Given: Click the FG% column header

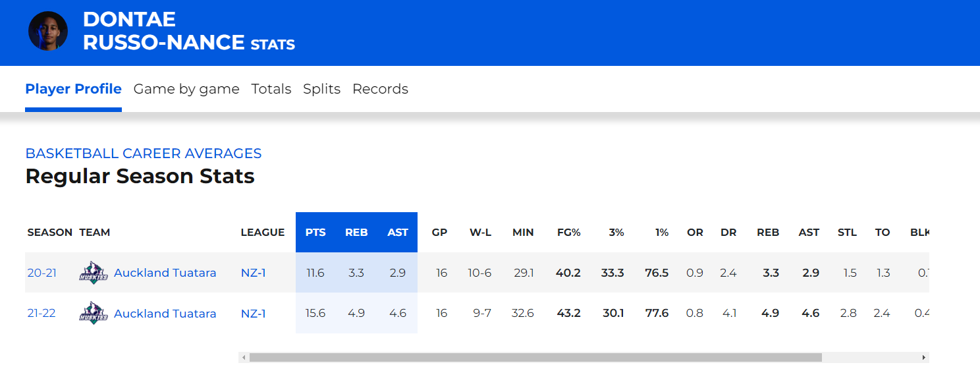Looking at the screenshot, I should [x=568, y=233].
